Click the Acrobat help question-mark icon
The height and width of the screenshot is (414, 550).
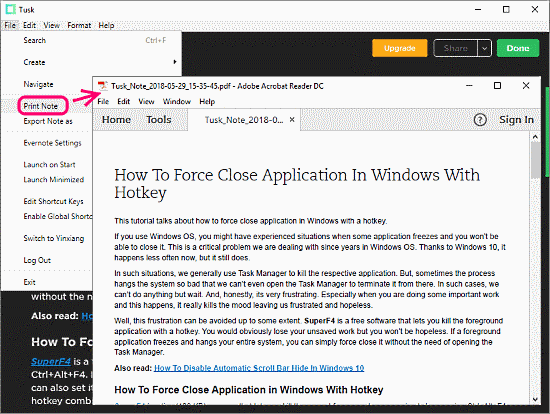tap(480, 120)
